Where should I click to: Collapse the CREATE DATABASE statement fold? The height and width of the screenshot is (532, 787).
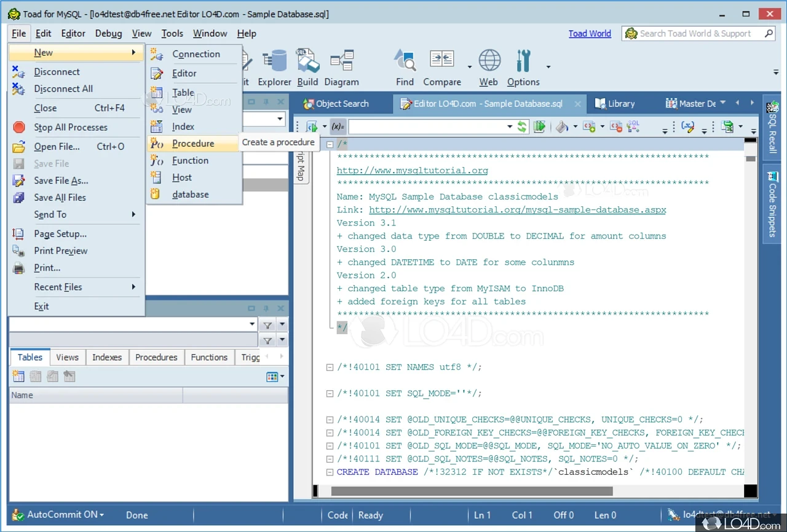pyautogui.click(x=330, y=472)
